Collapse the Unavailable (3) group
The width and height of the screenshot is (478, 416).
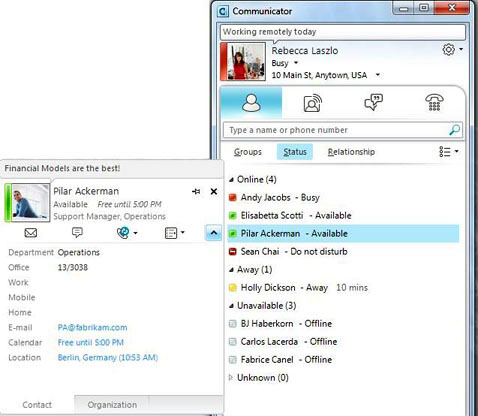point(231,306)
